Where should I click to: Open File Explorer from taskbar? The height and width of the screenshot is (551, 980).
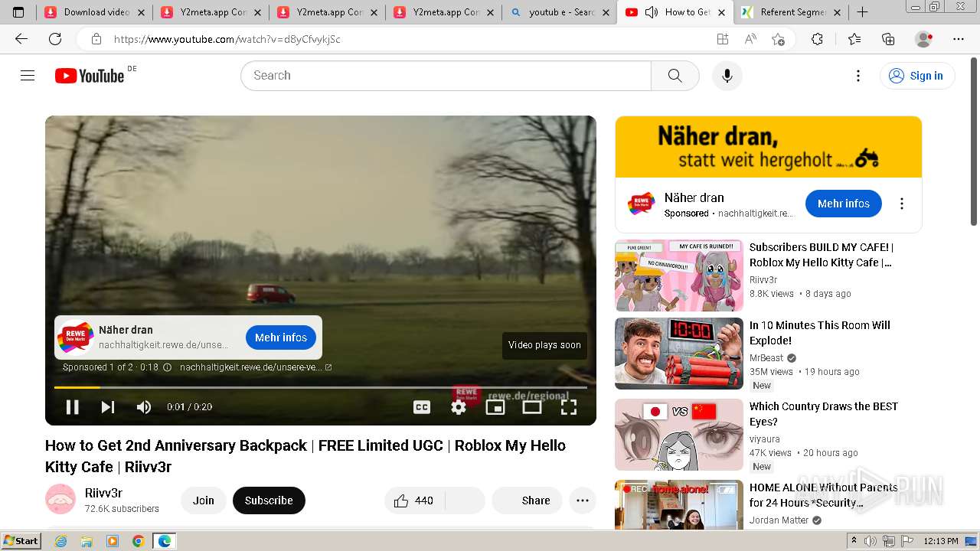(x=87, y=541)
